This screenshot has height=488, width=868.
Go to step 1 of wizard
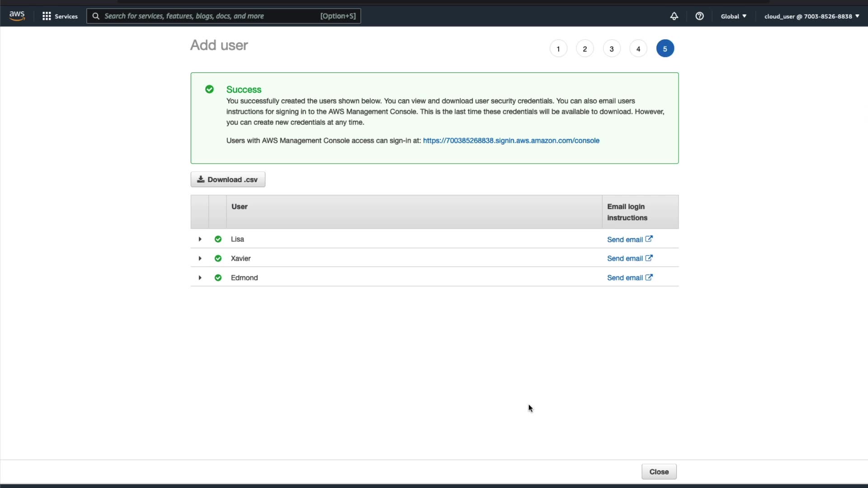(558, 49)
